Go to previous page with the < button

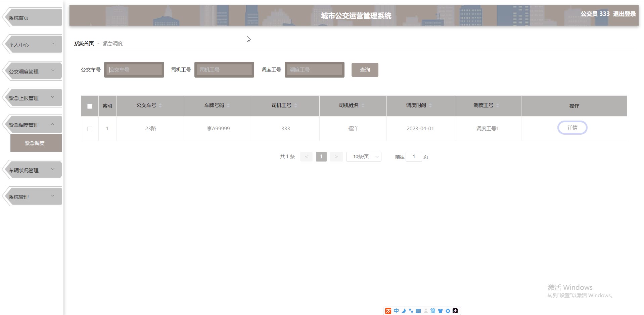pos(306,157)
